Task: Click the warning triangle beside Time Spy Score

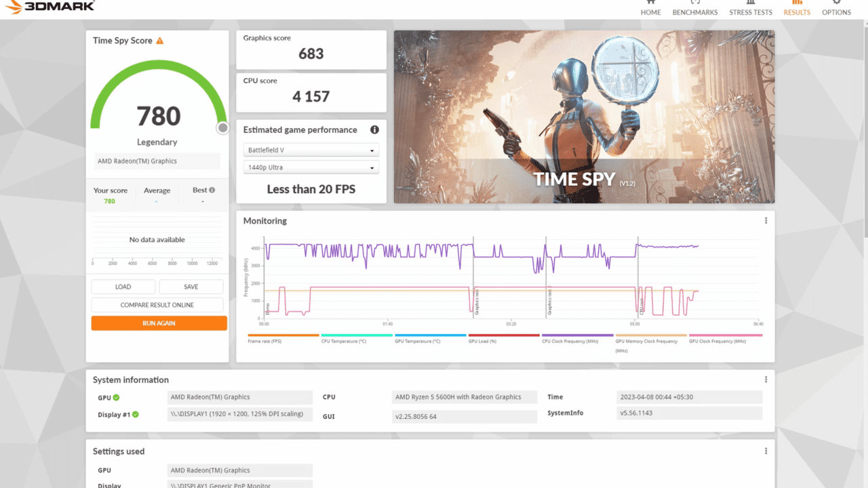Action: [x=159, y=40]
